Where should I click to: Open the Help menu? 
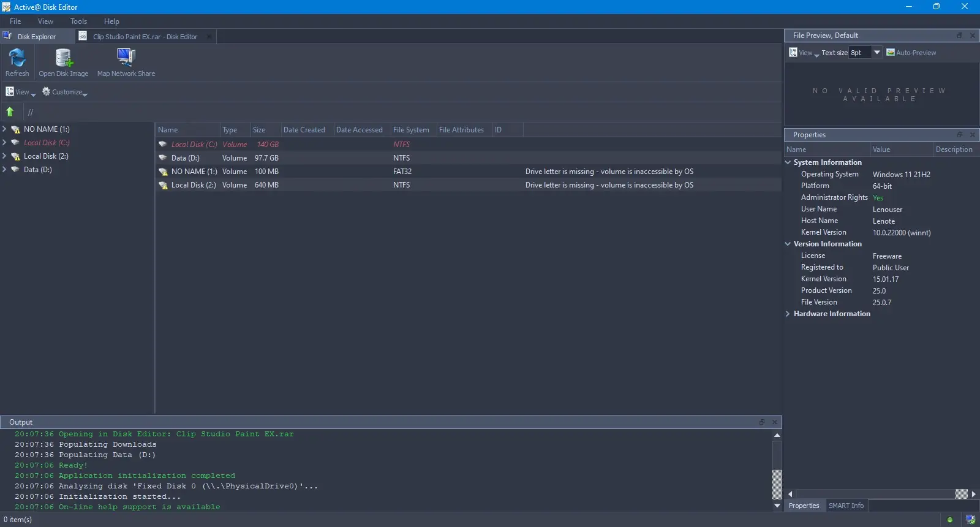click(111, 21)
